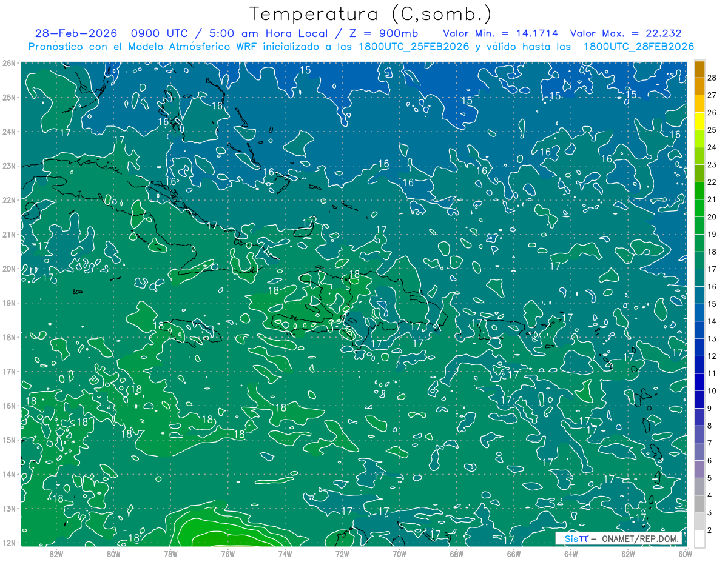Click the "18N" latitude axis label
The height and width of the screenshot is (562, 728).
pos(8,337)
